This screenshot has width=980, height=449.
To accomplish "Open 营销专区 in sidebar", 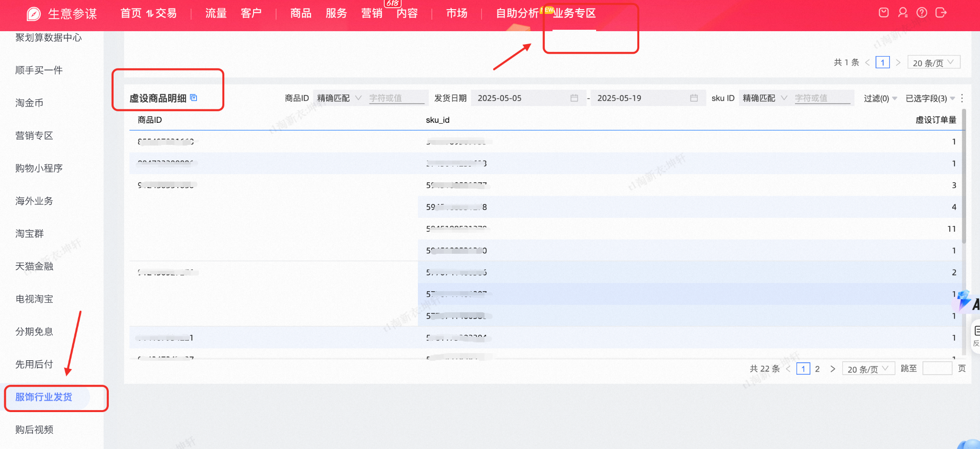I will [x=34, y=135].
